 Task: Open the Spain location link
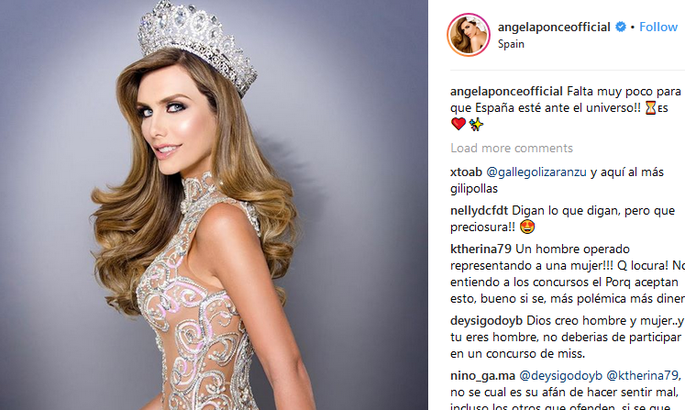[511, 44]
